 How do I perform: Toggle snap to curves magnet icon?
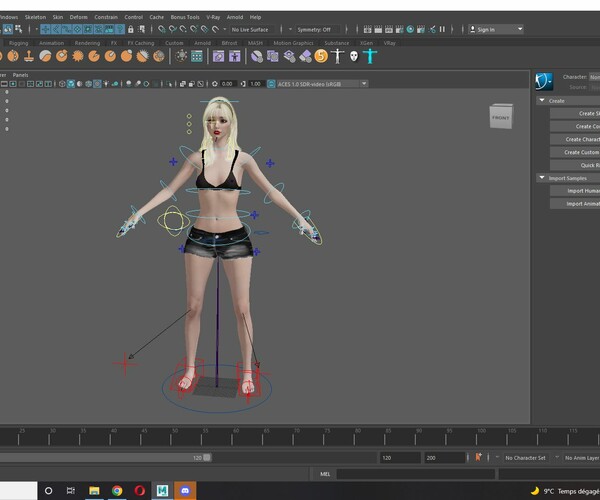tap(173, 29)
